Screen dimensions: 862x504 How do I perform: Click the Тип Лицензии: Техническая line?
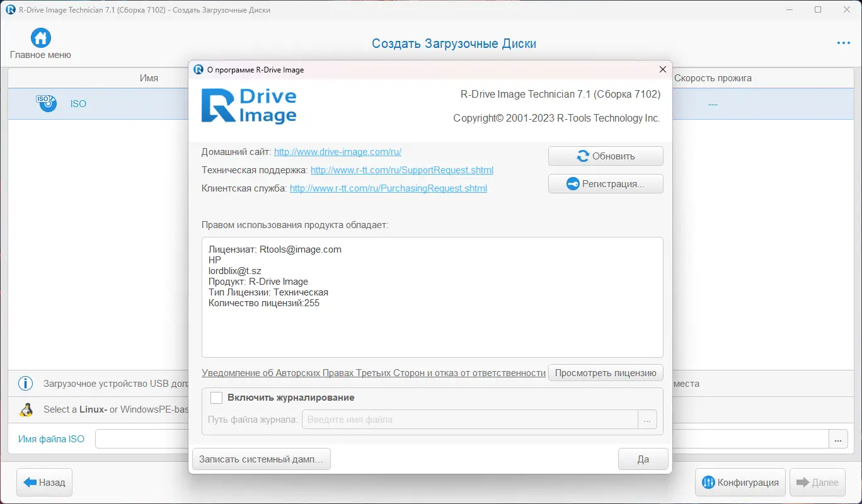(268, 292)
